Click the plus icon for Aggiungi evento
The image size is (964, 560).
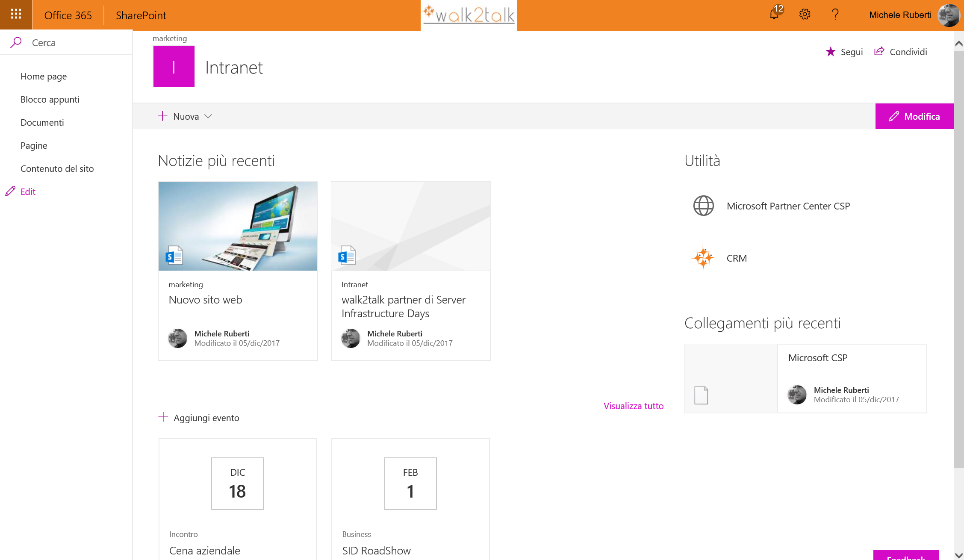pyautogui.click(x=163, y=417)
